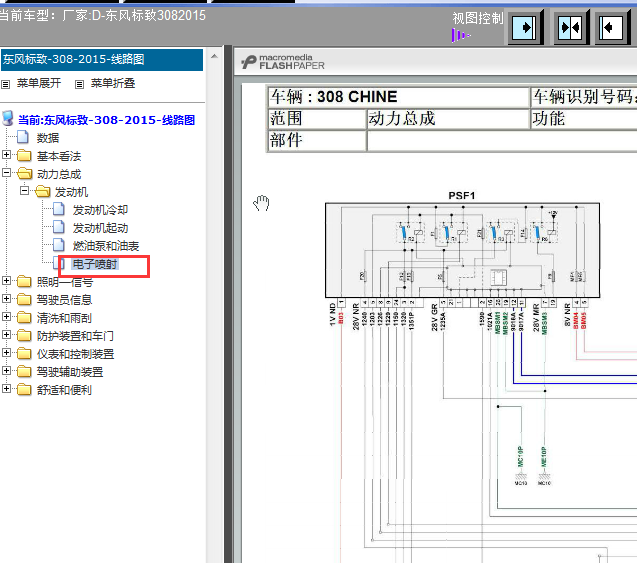
Task: Select the 照明—信号 folder label
Action: (65, 282)
